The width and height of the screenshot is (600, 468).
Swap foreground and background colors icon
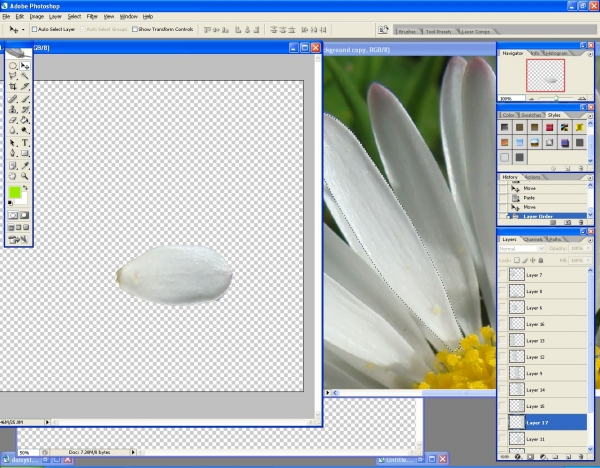pos(25,188)
